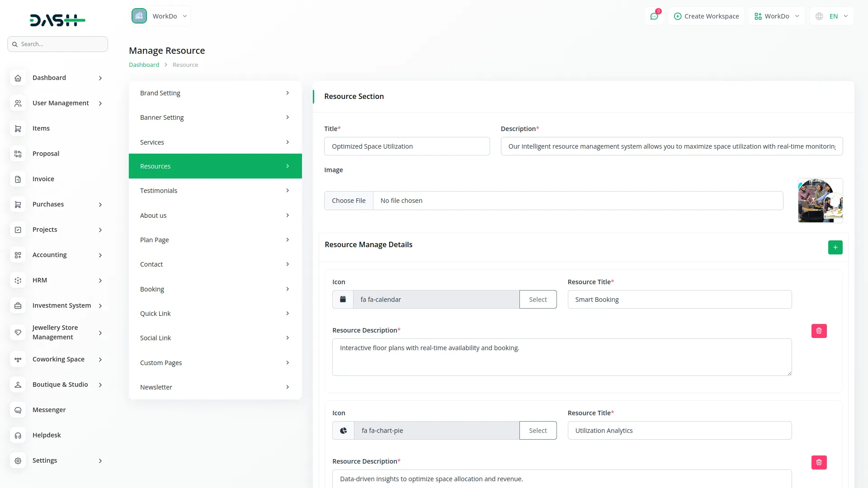Click the chat notification bubble icon
Viewport: 868px width, 488px height.
pyautogui.click(x=654, y=16)
